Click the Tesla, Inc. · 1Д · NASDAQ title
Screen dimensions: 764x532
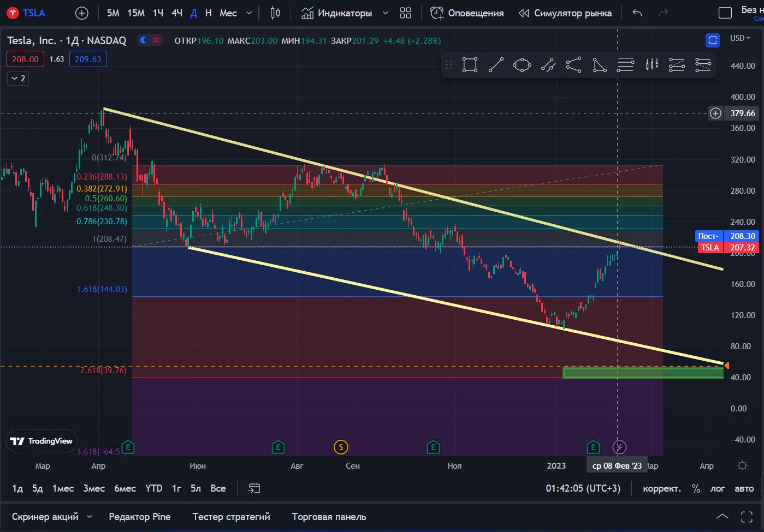coord(67,40)
